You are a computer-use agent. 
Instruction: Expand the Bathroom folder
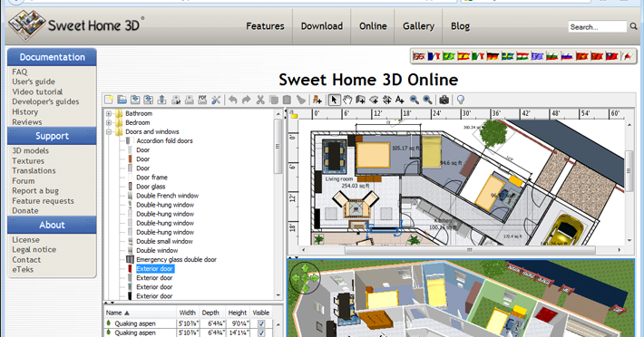109,113
